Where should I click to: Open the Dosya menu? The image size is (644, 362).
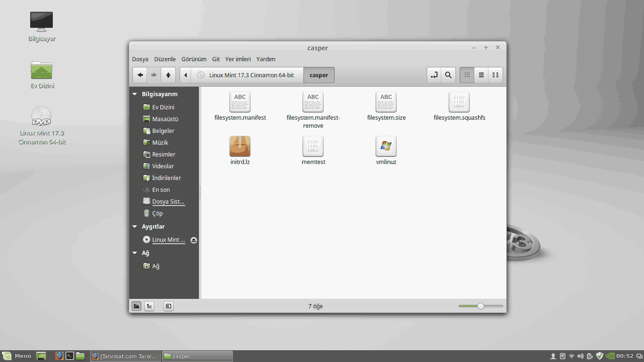click(x=140, y=59)
